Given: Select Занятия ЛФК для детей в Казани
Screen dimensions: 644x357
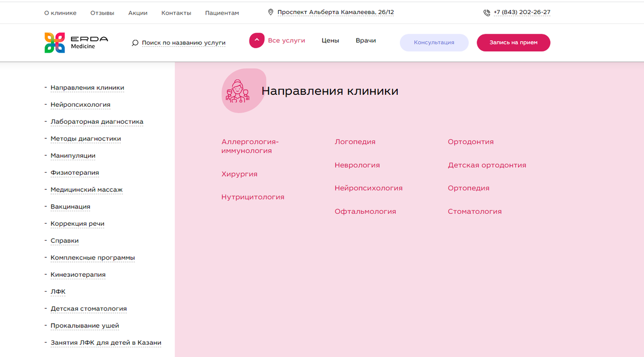Looking at the screenshot, I should tap(106, 343).
